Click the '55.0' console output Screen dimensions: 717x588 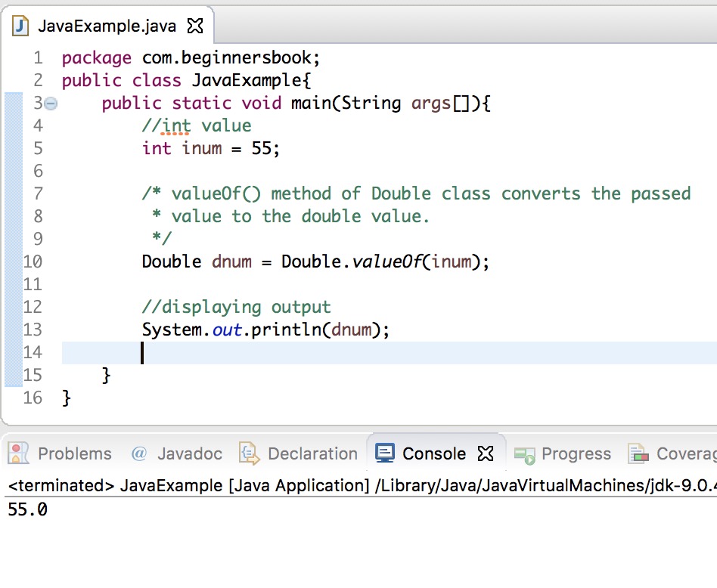27,509
